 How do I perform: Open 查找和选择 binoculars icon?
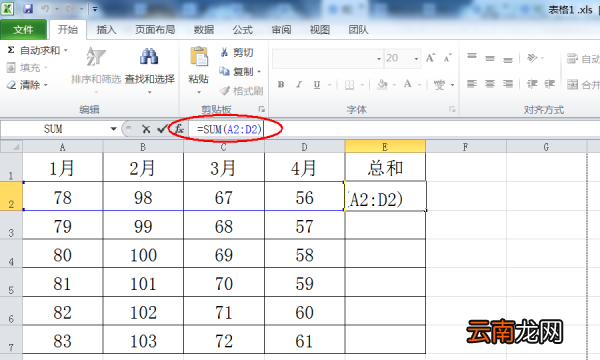pyautogui.click(x=149, y=56)
